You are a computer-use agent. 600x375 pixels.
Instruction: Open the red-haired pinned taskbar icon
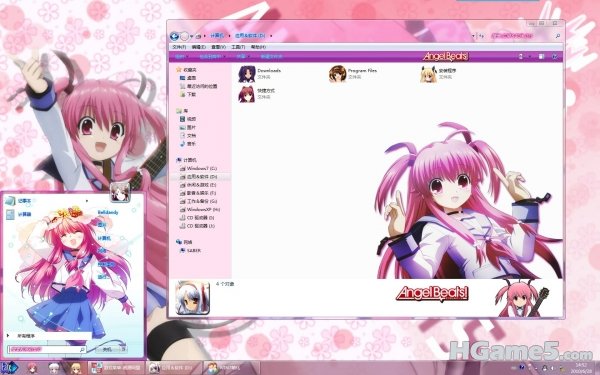(x=33, y=368)
